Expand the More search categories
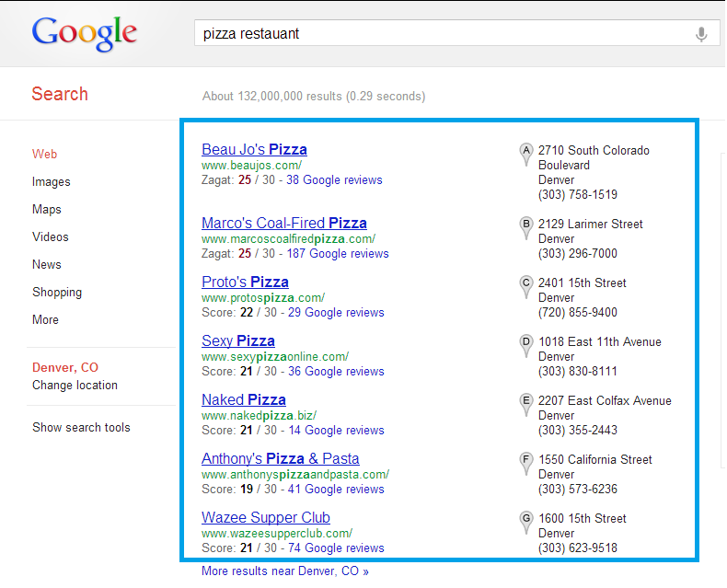This screenshot has height=588, width=727. point(45,319)
